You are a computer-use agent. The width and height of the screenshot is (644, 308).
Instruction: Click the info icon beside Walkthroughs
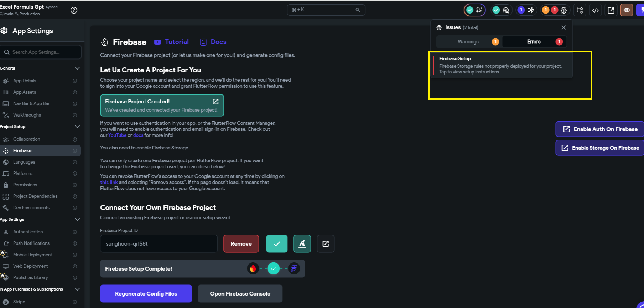75,115
